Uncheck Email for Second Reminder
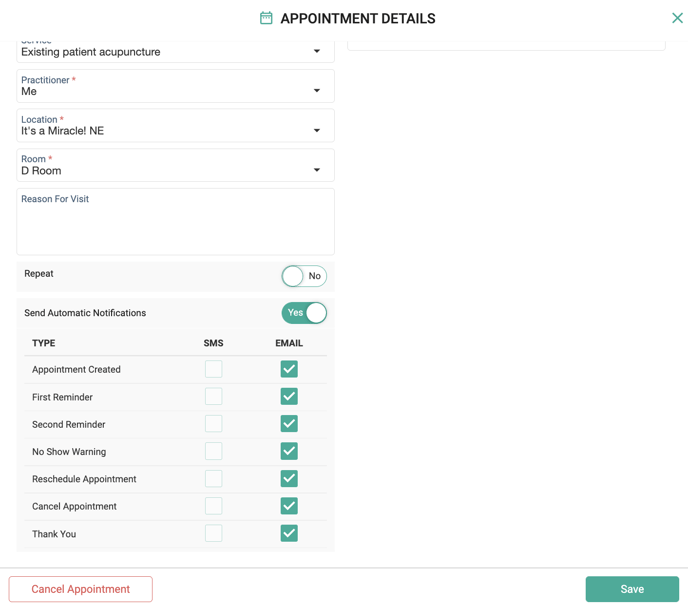The height and width of the screenshot is (606, 688). point(289,424)
